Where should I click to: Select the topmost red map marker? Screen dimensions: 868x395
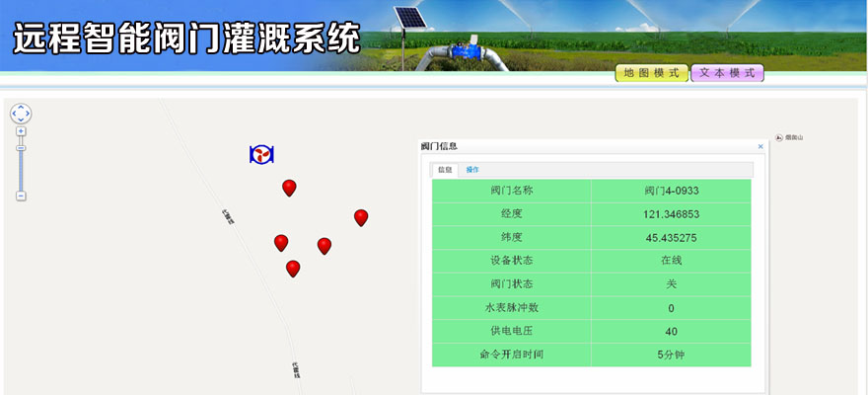tap(289, 187)
